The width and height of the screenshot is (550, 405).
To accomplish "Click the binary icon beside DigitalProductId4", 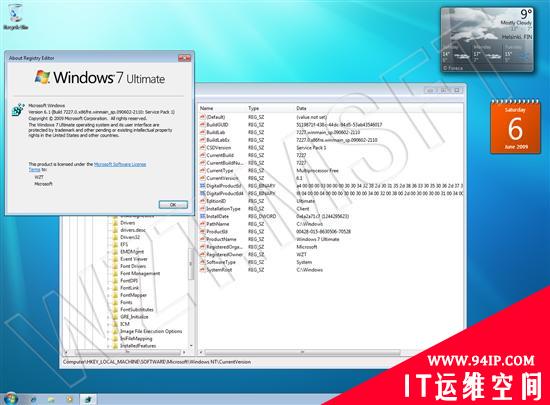I will click(x=202, y=194).
